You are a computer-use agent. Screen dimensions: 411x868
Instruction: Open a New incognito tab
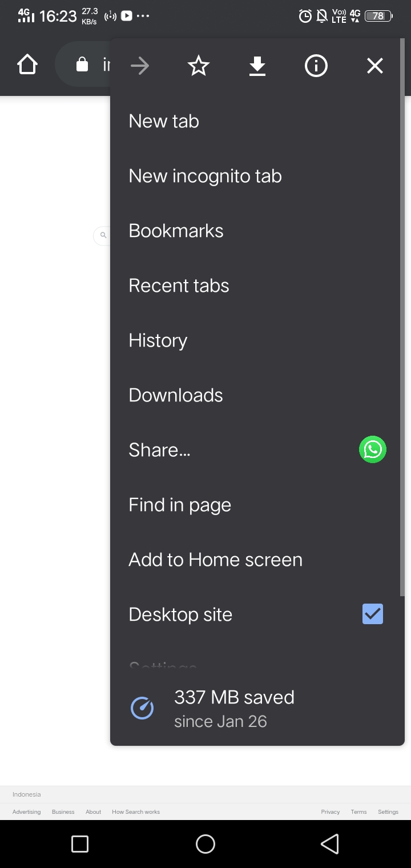pos(205,176)
